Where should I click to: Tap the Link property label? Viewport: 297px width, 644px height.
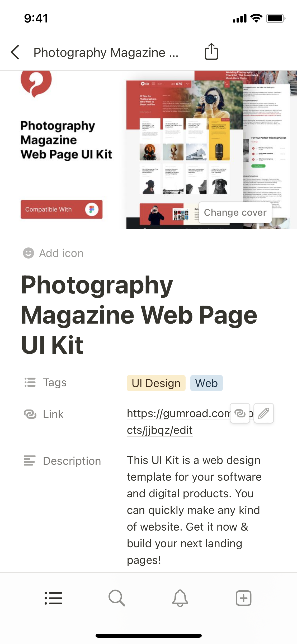coord(53,414)
